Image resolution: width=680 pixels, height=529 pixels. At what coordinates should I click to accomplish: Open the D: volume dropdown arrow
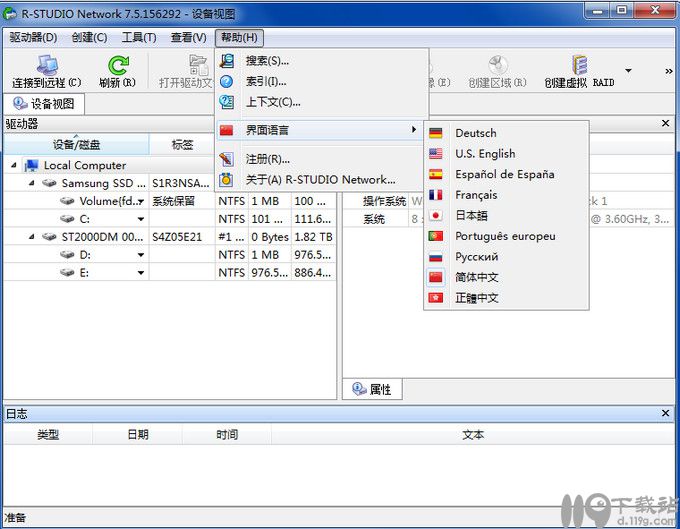pyautogui.click(x=141, y=255)
